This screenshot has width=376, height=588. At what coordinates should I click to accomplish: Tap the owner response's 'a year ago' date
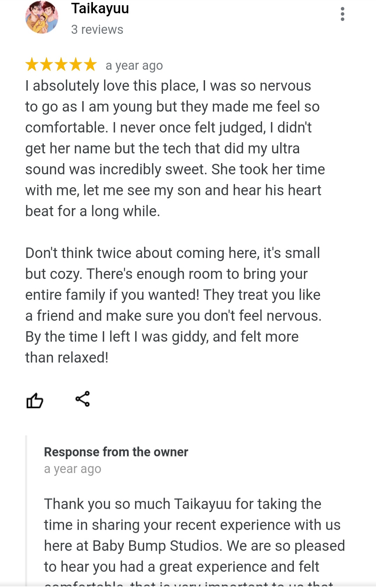point(72,469)
